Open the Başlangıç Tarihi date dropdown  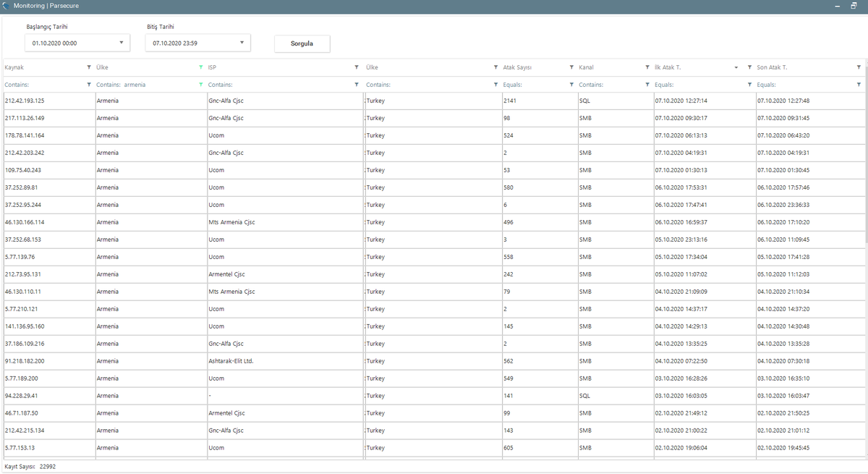[x=121, y=43]
